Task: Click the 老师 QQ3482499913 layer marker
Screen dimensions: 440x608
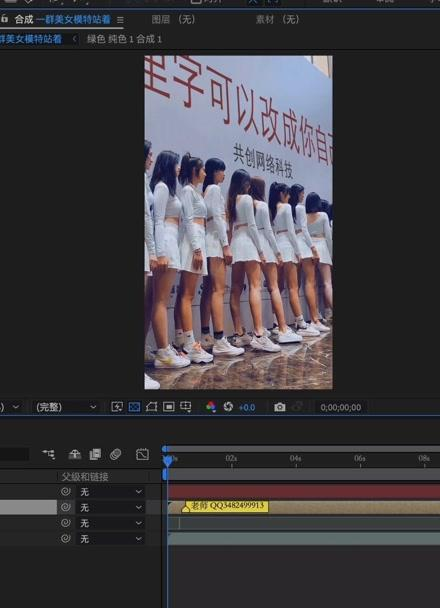Action: [225, 506]
